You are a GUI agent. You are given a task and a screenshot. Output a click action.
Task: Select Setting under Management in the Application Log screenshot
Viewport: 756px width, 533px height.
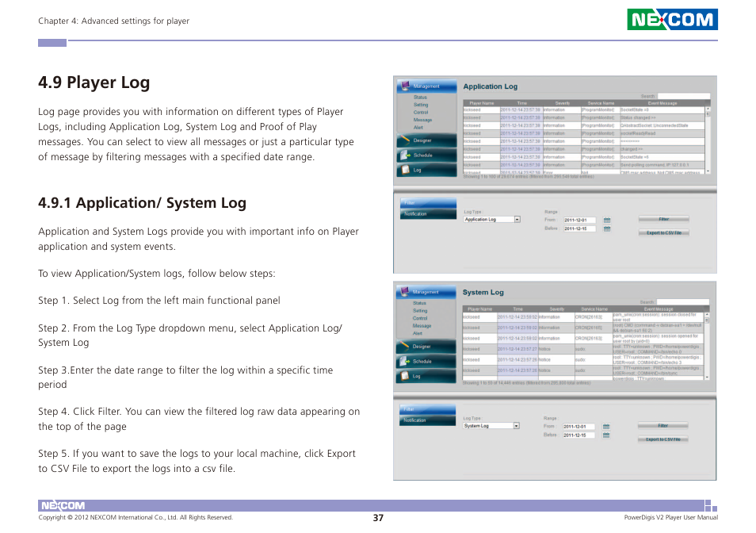click(x=421, y=105)
